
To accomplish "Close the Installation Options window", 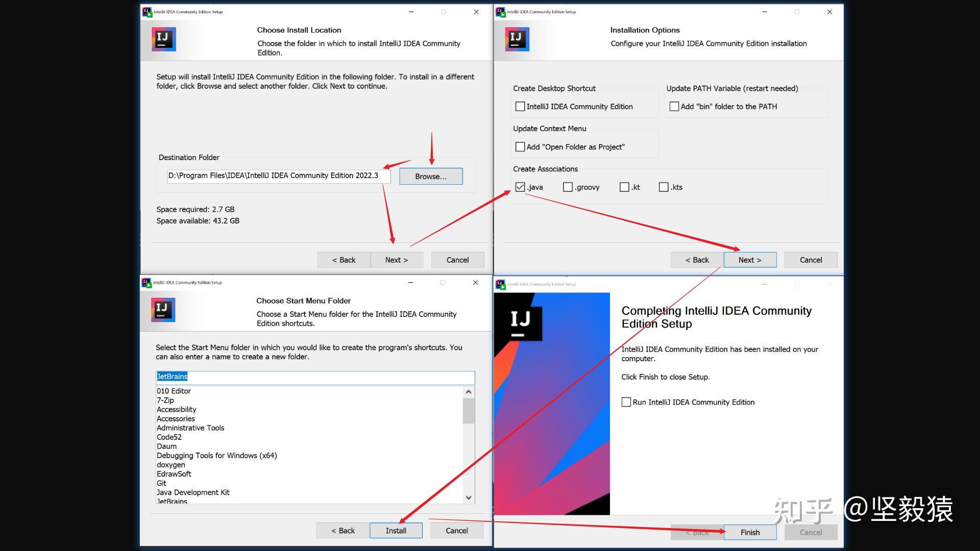I will (x=829, y=12).
